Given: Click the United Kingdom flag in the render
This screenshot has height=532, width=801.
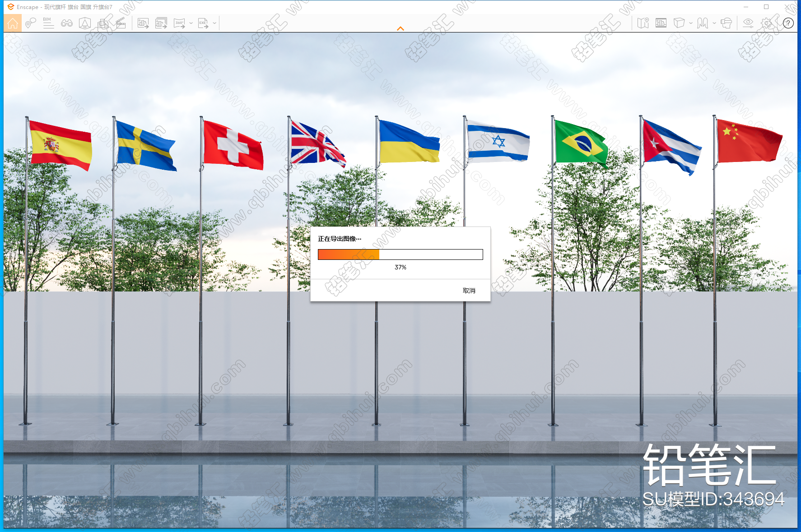Looking at the screenshot, I should [317, 143].
